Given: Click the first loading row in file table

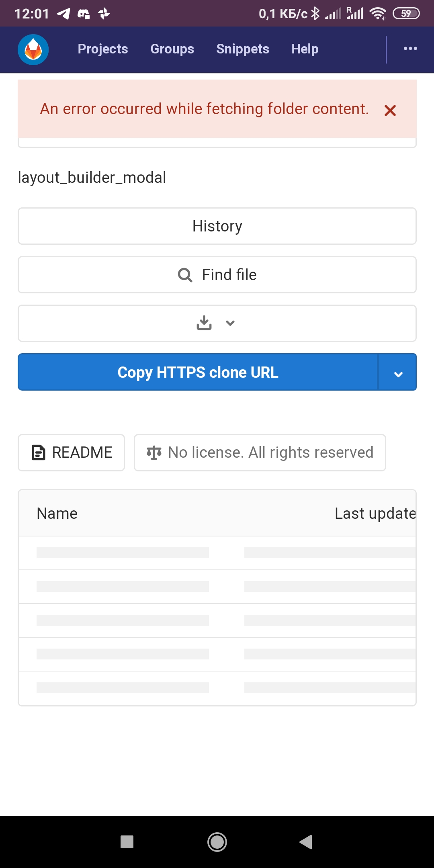Looking at the screenshot, I should [x=217, y=553].
